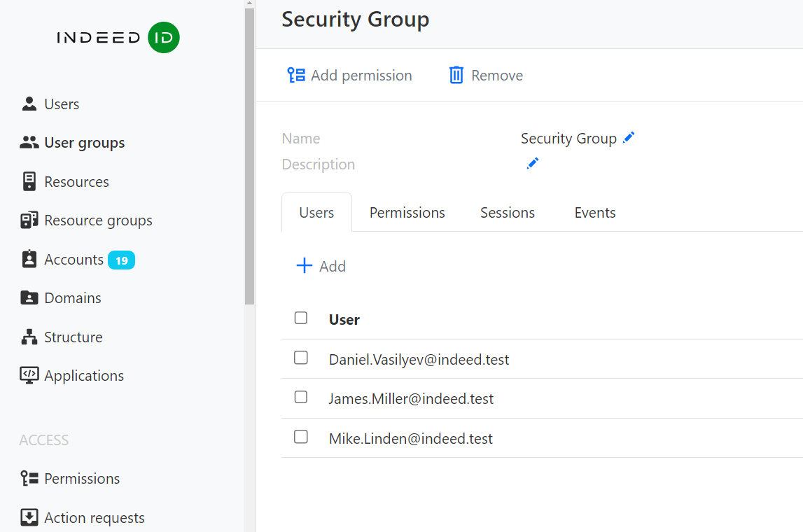The width and height of the screenshot is (803, 532).
Task: Switch to the Permissions tab
Action: tap(407, 213)
